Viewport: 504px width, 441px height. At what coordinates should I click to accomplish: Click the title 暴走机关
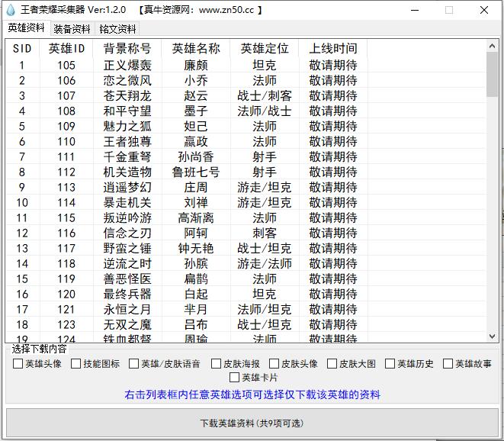pyautogui.click(x=127, y=203)
